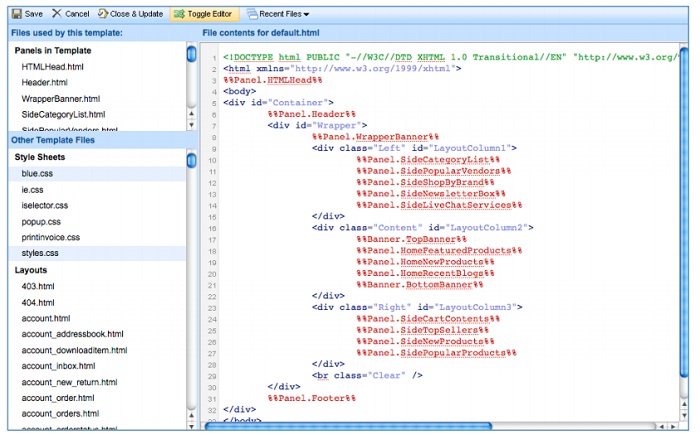Click the Files used by this template header

(66, 33)
